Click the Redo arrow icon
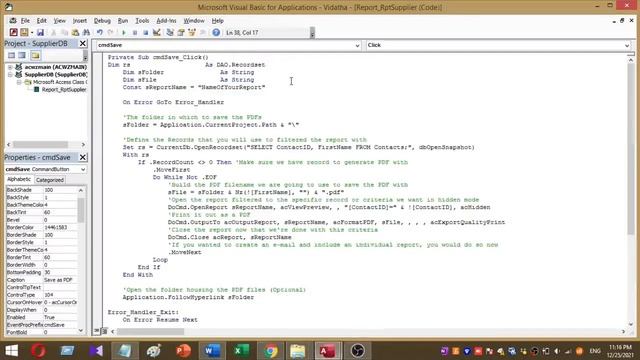Screen dimensions: 640x360 110,32
